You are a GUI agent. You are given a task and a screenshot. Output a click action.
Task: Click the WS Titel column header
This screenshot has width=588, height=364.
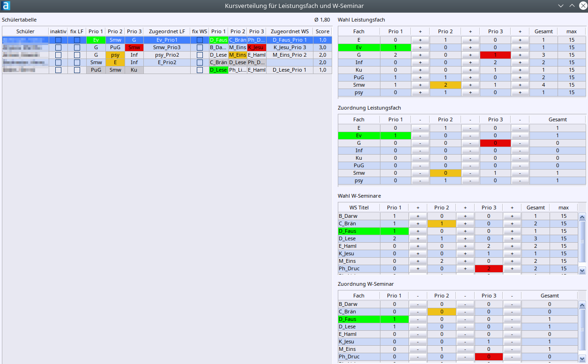click(x=359, y=208)
